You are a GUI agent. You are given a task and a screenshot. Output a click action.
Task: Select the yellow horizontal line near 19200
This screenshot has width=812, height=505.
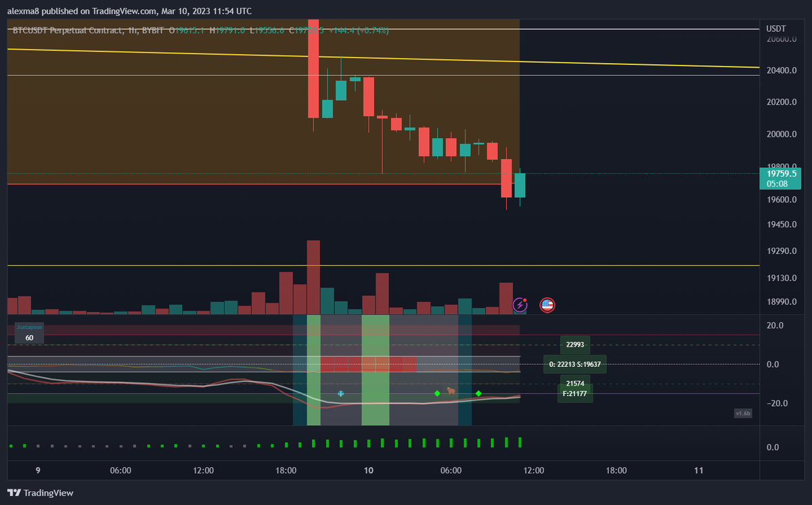[x=382, y=265]
